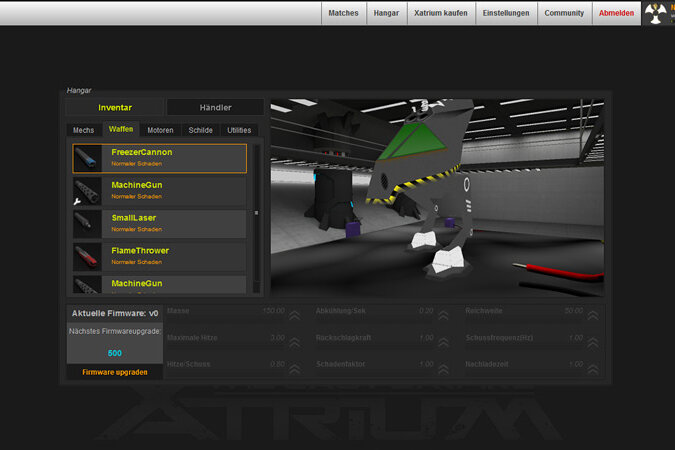
Task: Open the Community menu
Action: 564,13
